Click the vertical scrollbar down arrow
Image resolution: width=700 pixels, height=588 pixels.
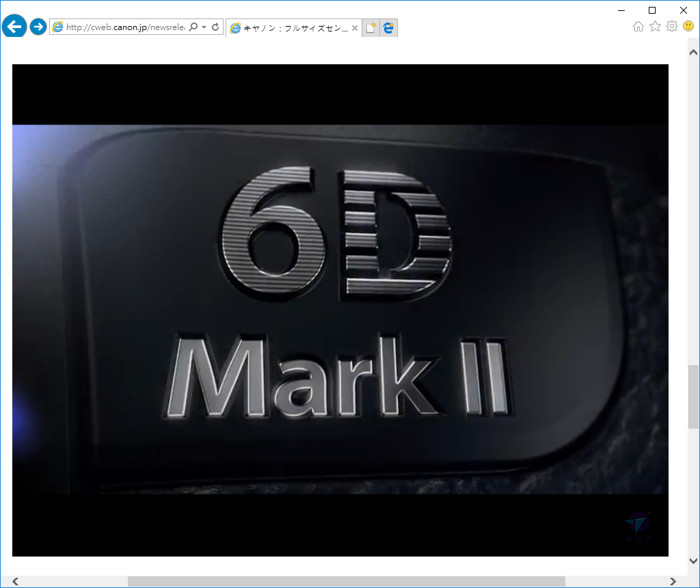pyautogui.click(x=693, y=561)
